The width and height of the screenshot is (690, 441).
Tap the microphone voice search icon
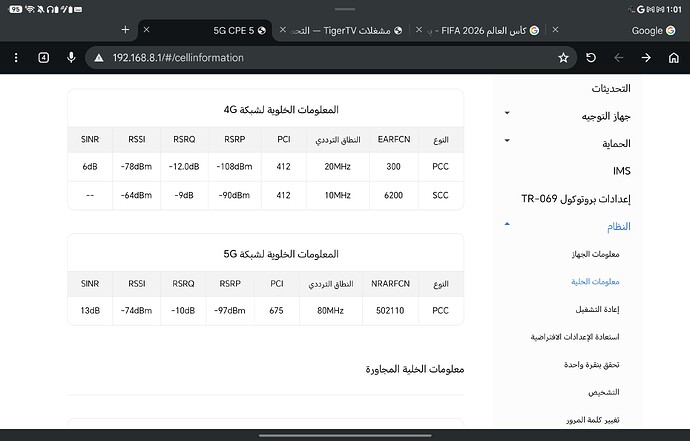[x=71, y=58]
